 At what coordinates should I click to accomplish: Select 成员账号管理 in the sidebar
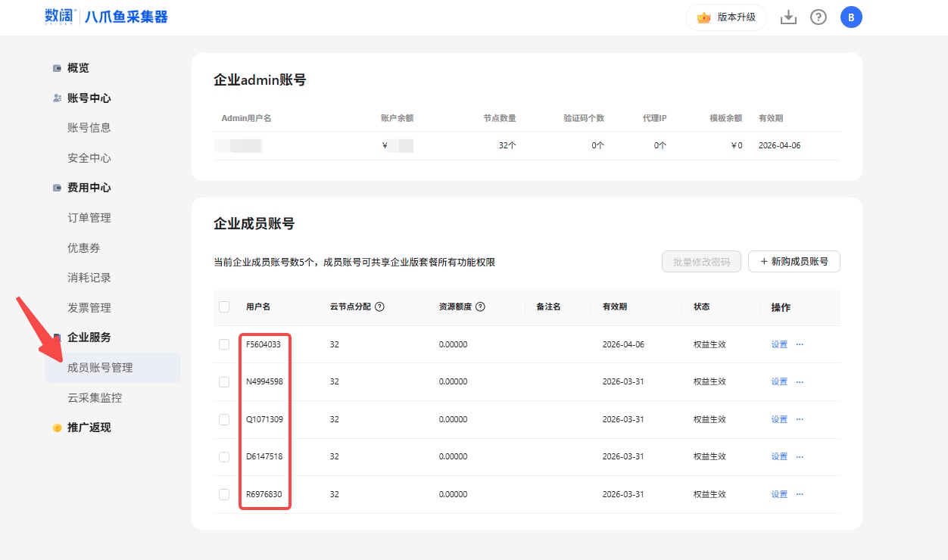pyautogui.click(x=113, y=368)
